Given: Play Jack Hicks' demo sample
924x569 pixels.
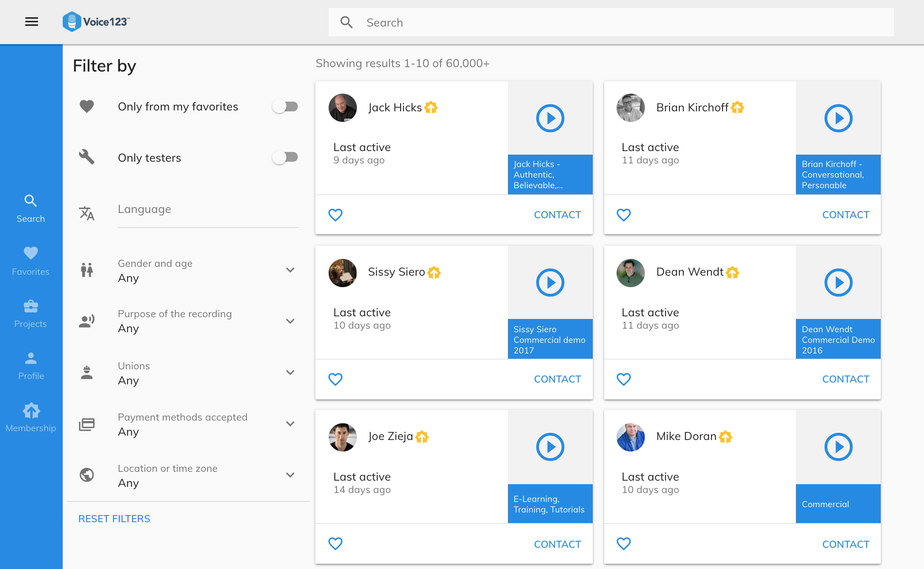Looking at the screenshot, I should (550, 118).
